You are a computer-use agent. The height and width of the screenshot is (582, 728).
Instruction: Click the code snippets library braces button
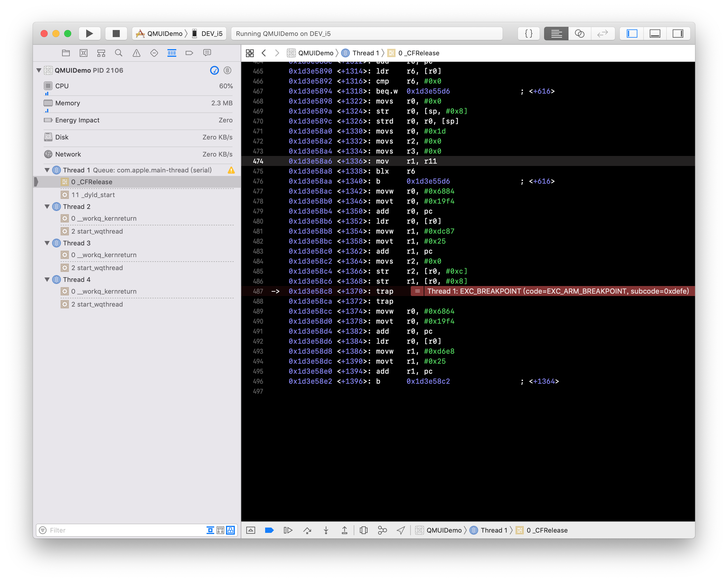[x=528, y=34]
